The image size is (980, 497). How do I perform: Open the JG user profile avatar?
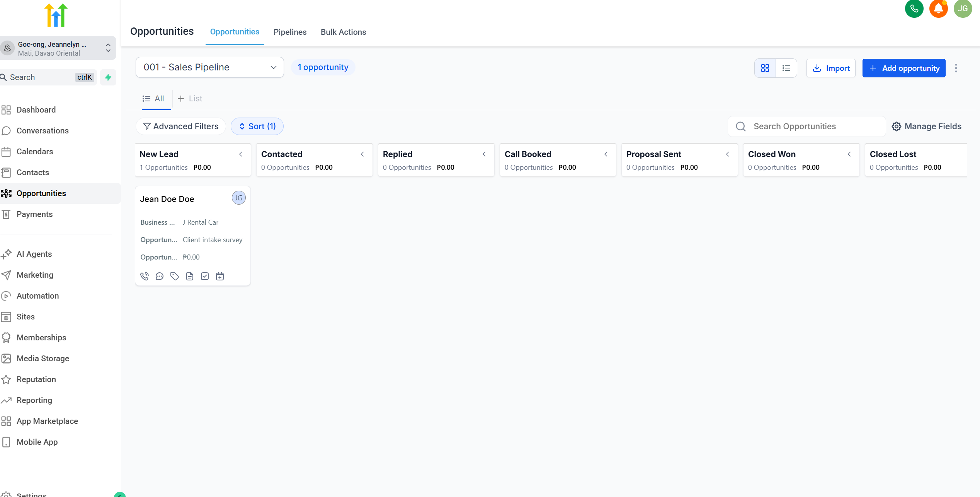(x=963, y=9)
